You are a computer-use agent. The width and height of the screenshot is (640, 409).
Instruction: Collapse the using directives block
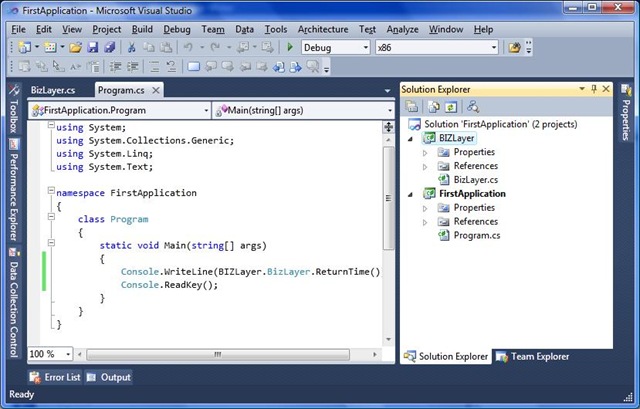51,125
